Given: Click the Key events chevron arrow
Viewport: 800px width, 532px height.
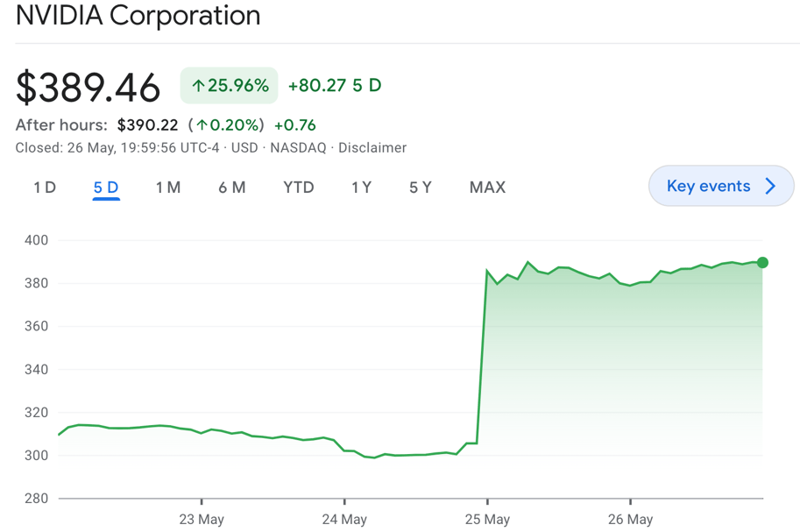Looking at the screenshot, I should pyautogui.click(x=771, y=187).
